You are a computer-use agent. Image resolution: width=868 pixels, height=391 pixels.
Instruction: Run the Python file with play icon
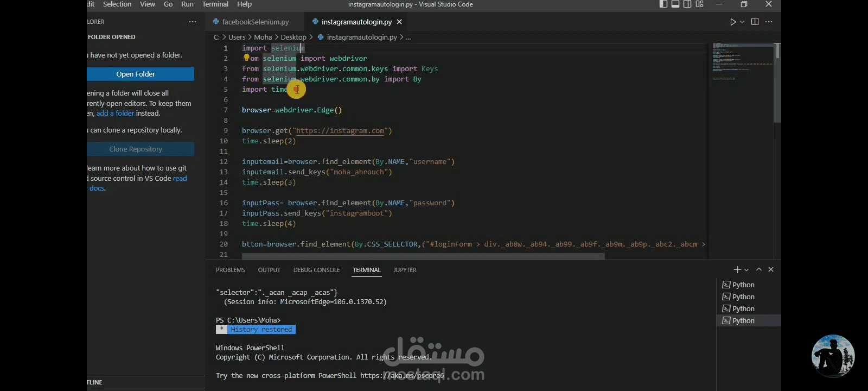pos(733,22)
